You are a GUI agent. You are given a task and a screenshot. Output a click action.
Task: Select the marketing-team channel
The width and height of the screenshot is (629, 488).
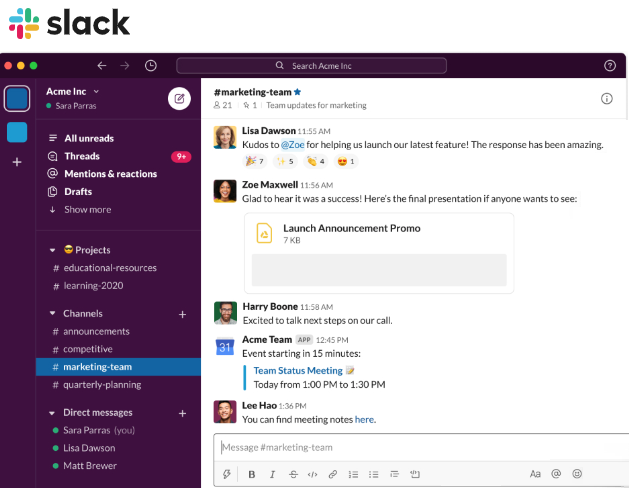tap(118, 367)
